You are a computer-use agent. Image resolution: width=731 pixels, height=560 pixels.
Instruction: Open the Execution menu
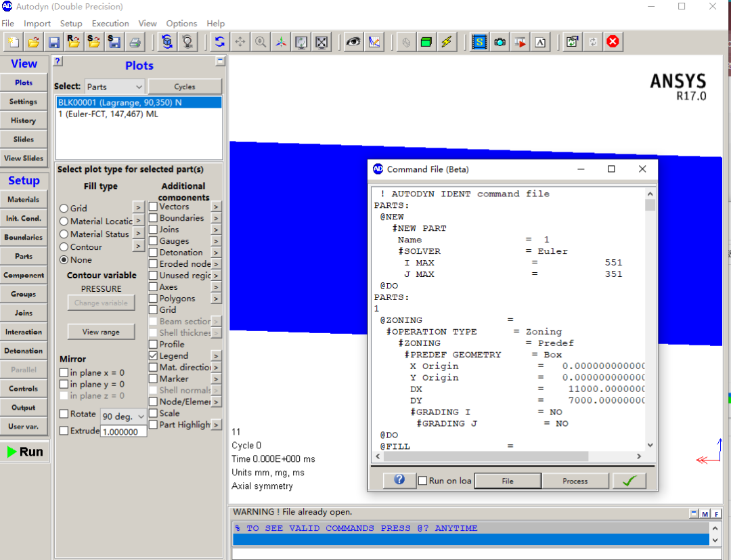point(110,23)
